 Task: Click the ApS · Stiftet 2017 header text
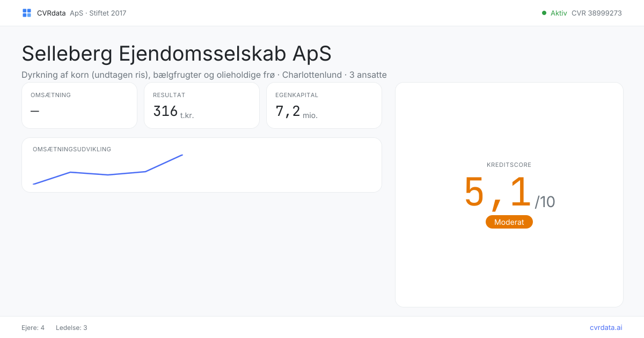[x=98, y=13]
